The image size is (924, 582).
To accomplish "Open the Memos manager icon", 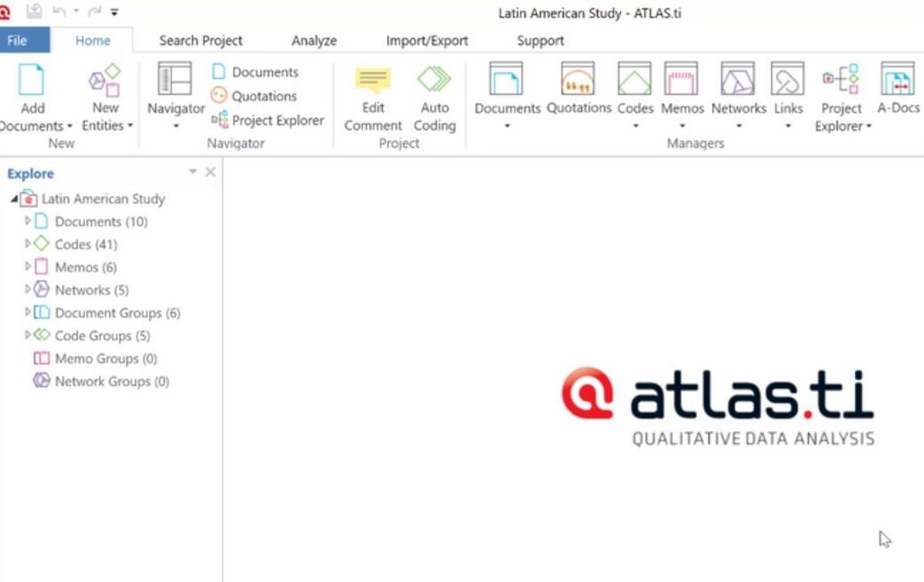I will coord(681,79).
